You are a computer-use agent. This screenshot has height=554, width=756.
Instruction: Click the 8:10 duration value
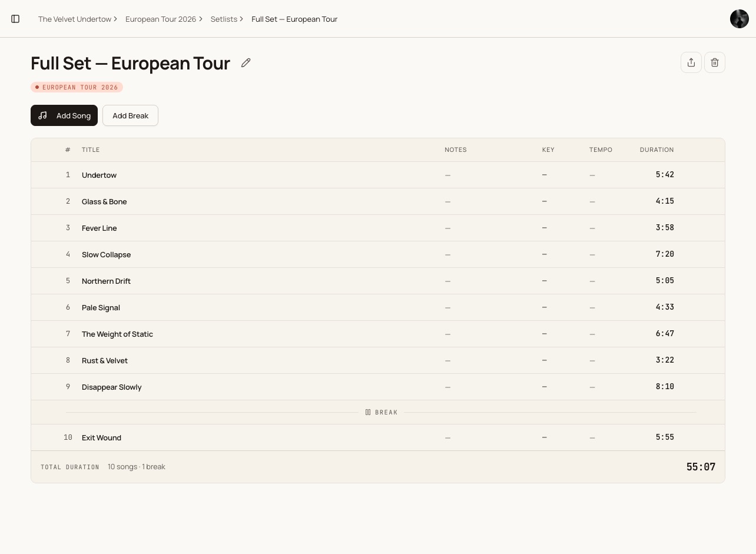click(x=665, y=387)
